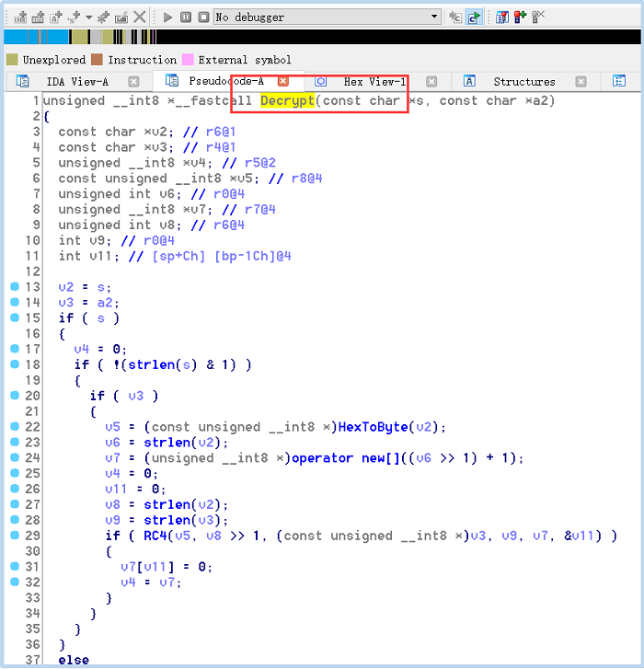Open the No debugger dropdown

(x=327, y=17)
